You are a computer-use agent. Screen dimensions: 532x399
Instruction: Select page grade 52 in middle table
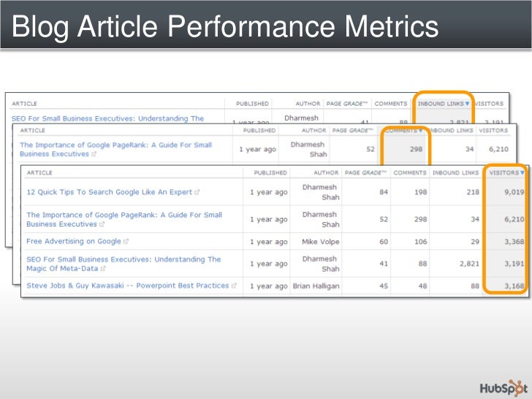click(370, 149)
